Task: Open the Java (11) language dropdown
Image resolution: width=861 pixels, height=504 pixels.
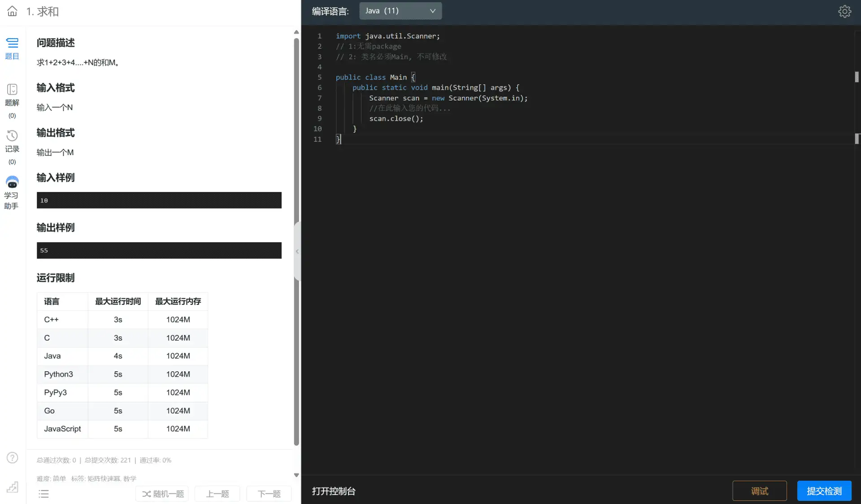Action: [400, 11]
